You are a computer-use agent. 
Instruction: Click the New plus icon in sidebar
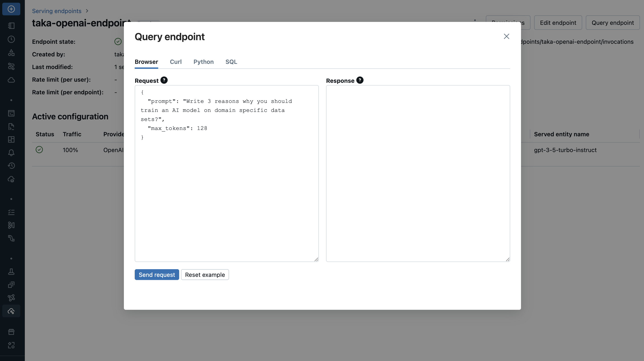coord(11,9)
